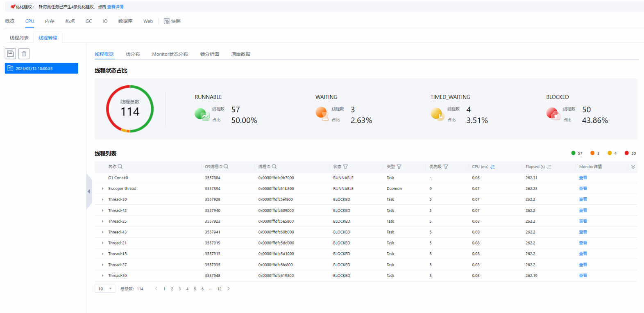Click the RUNNABLE green status icon
The height and width of the screenshot is (313, 644).
click(x=202, y=114)
